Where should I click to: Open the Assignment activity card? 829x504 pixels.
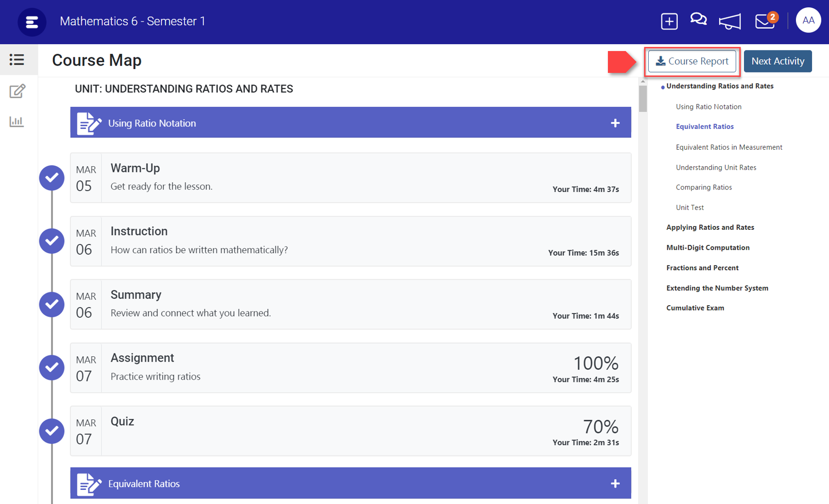350,367
